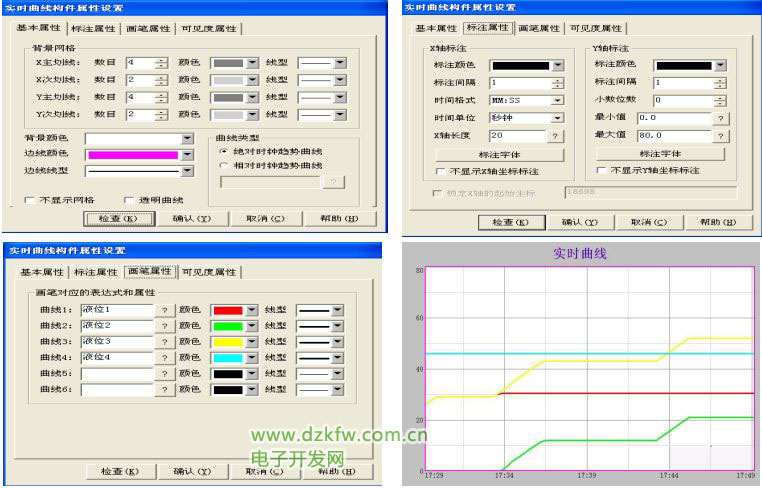The width and height of the screenshot is (762, 488).
Task: Tick the 透明曲线 checkbox
Action: click(x=129, y=200)
